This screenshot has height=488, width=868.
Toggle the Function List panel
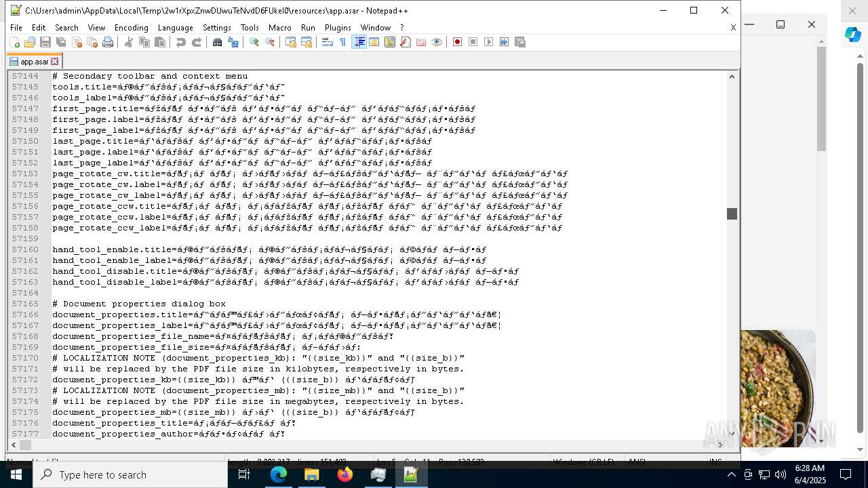click(406, 42)
